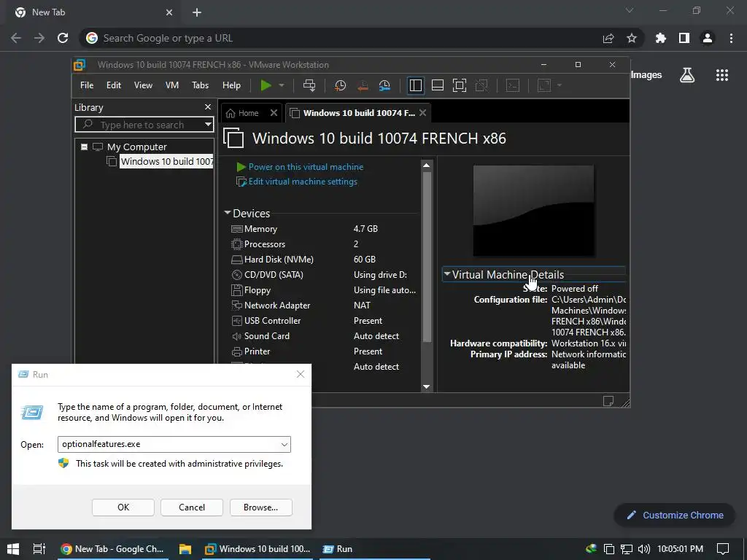The width and height of the screenshot is (747, 560).
Task: Select the Hard Disk (NVMe) device
Action: [x=324, y=260]
